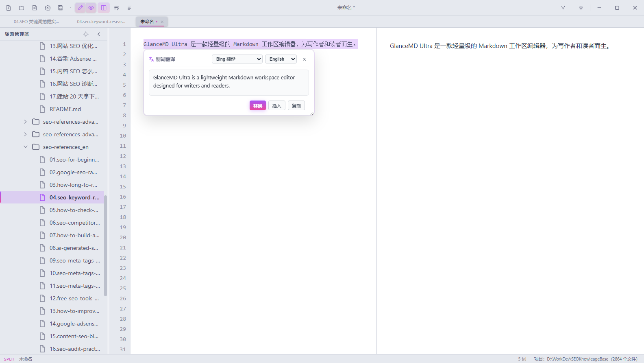Toggle word wrap in the toolbar

(117, 8)
